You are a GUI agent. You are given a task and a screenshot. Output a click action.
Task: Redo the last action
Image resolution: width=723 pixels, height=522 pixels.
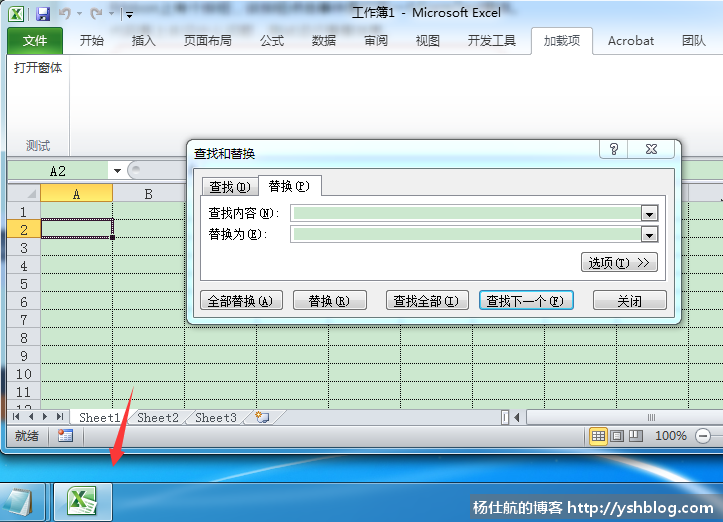(96, 14)
